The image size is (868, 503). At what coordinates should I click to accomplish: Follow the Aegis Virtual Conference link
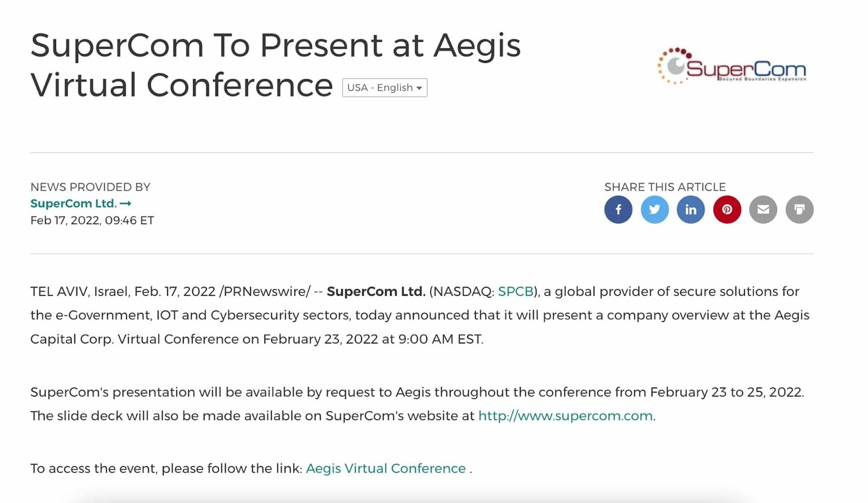pos(385,468)
